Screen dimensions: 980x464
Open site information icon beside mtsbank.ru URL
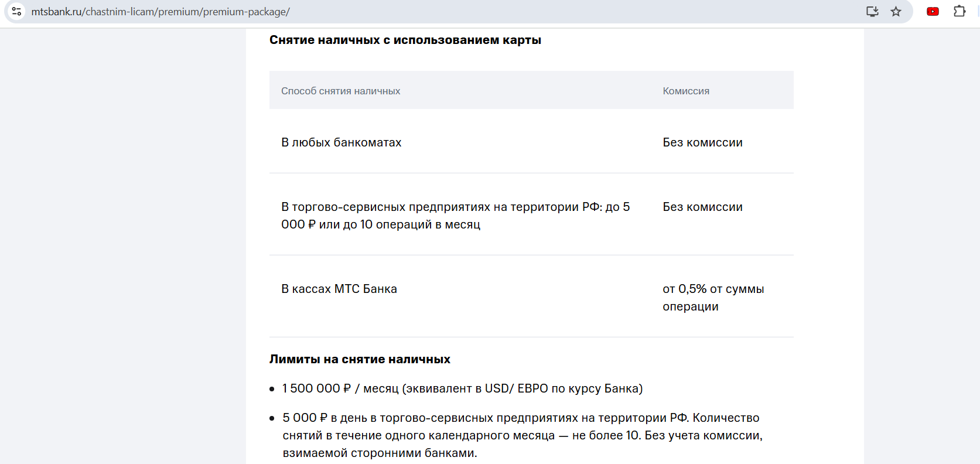[16, 11]
